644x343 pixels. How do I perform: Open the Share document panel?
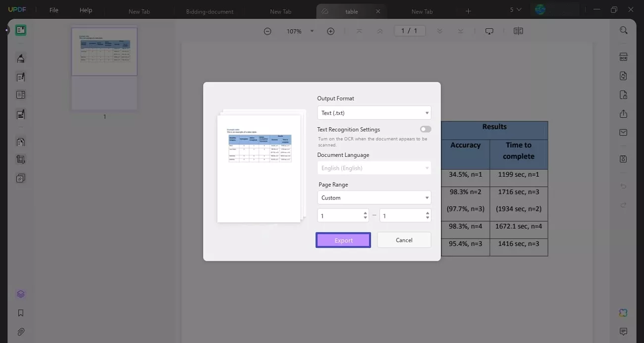point(623,113)
